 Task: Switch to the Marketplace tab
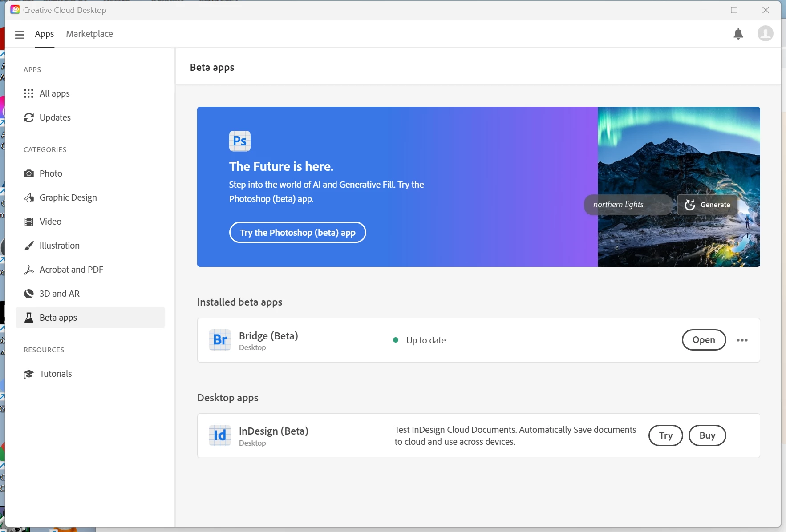point(89,34)
